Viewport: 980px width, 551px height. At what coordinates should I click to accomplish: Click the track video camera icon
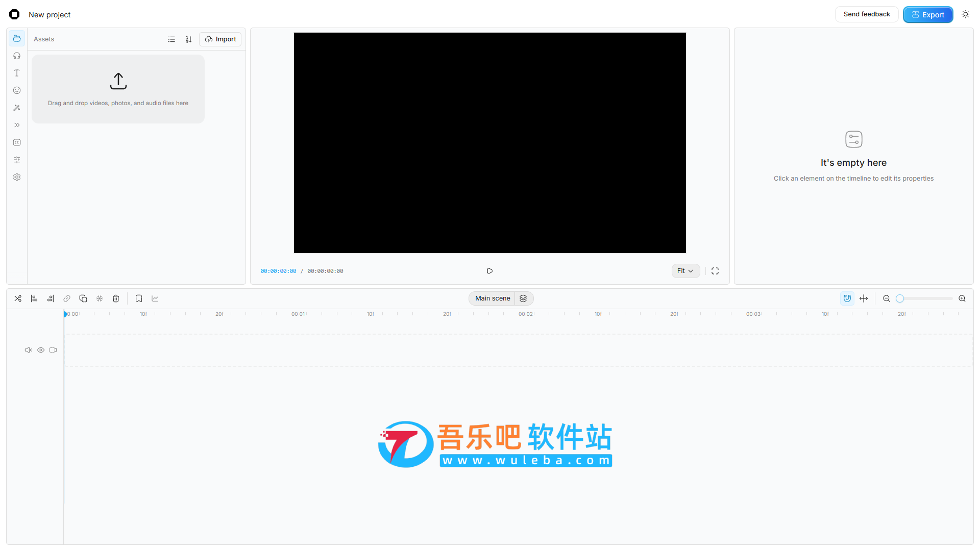(53, 350)
